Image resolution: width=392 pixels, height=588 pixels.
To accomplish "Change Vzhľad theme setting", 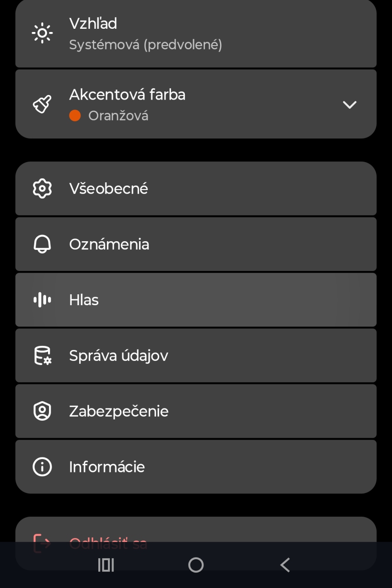I will click(x=196, y=34).
